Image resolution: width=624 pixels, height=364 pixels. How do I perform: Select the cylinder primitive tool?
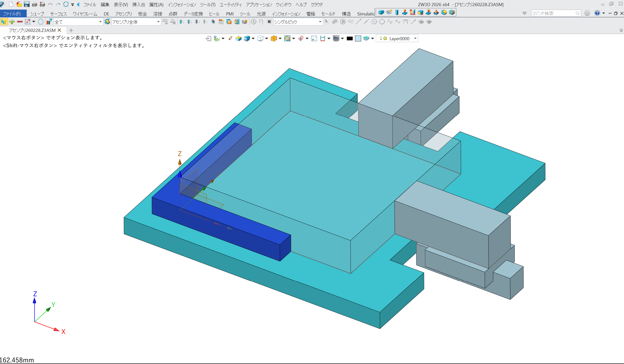pos(397,13)
